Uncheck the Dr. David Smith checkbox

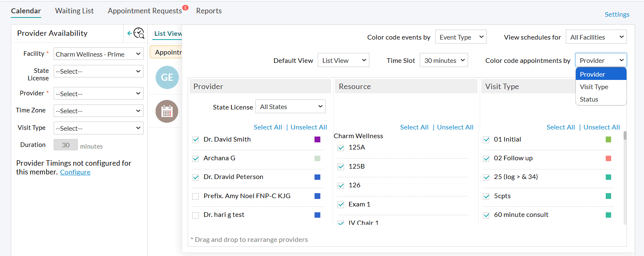196,140
